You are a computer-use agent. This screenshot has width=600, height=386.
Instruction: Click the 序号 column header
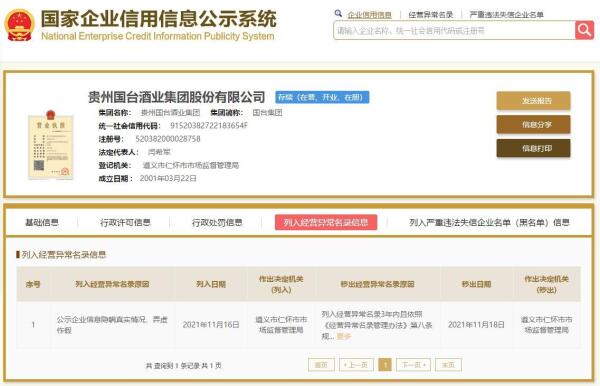pyautogui.click(x=33, y=284)
